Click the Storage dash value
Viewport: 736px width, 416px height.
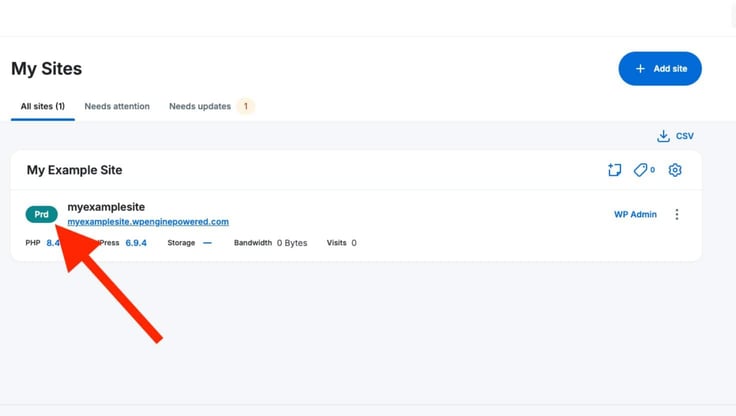coord(207,243)
